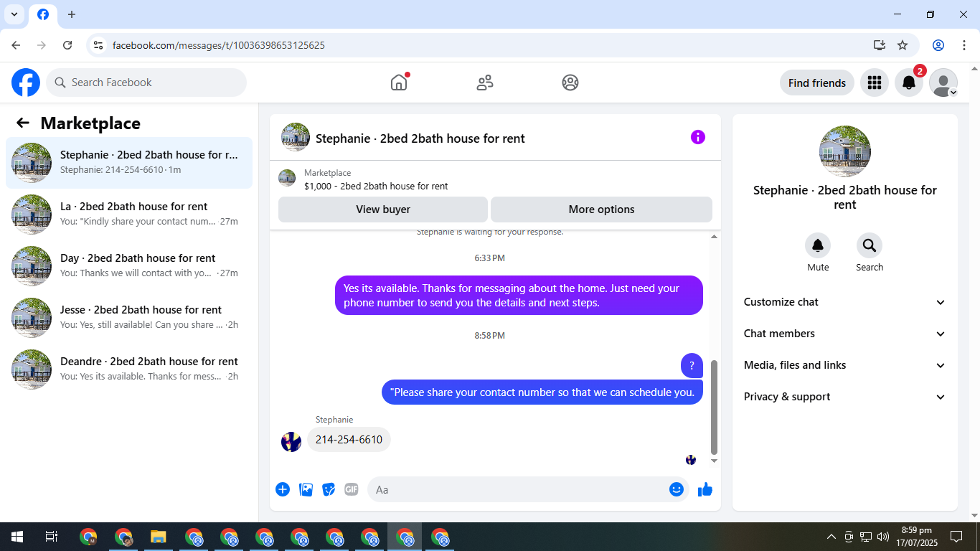Image resolution: width=980 pixels, height=551 pixels.
Task: Open the Windows notification center
Action: click(956, 537)
